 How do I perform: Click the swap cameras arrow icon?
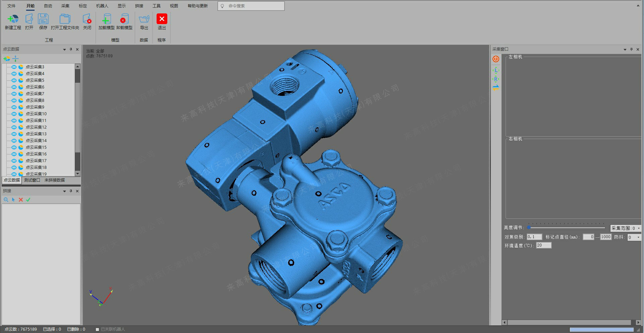[496, 88]
